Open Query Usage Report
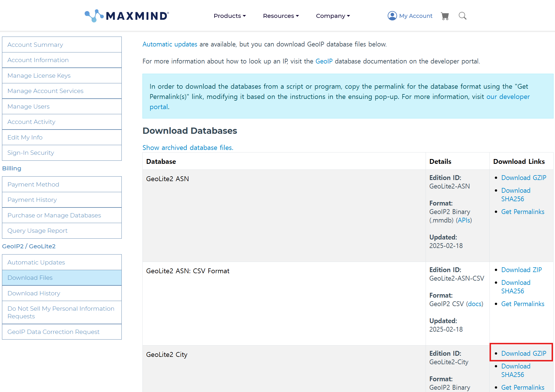 pos(37,231)
